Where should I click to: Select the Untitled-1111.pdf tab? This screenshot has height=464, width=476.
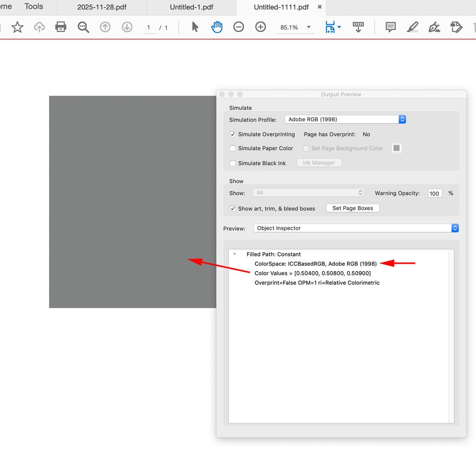coord(281,7)
